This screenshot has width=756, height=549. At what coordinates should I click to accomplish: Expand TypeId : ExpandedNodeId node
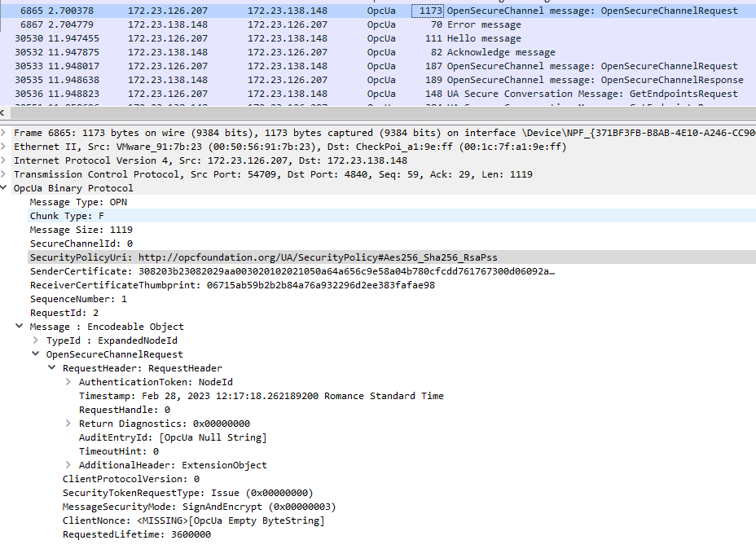pos(35,340)
